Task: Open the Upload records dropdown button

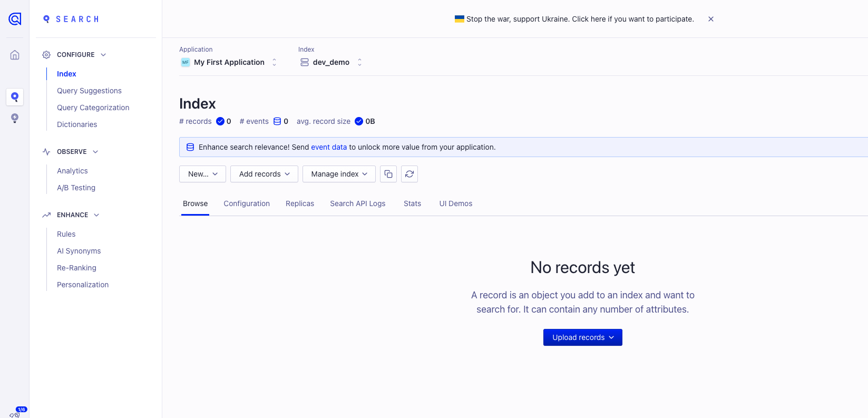Action: (583, 337)
